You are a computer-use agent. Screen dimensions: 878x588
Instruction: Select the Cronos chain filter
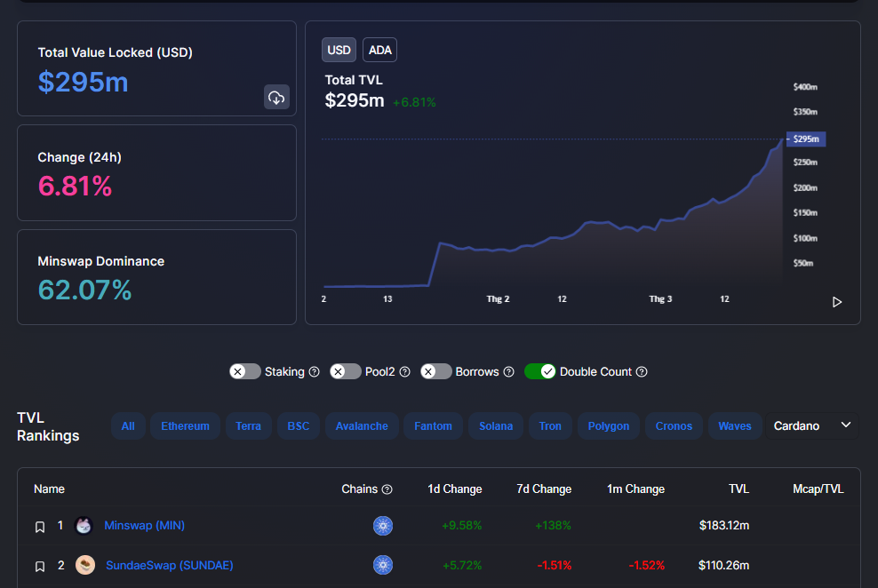674,425
